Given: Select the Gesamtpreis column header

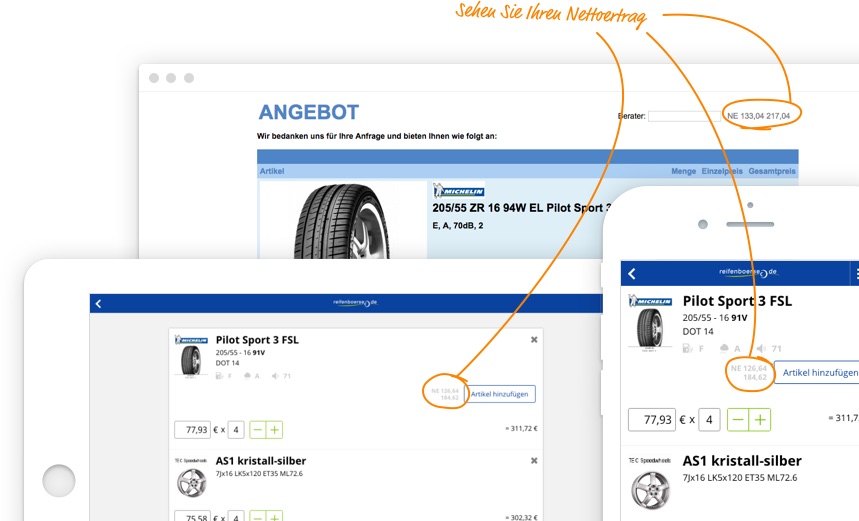Looking at the screenshot, I should (772, 171).
